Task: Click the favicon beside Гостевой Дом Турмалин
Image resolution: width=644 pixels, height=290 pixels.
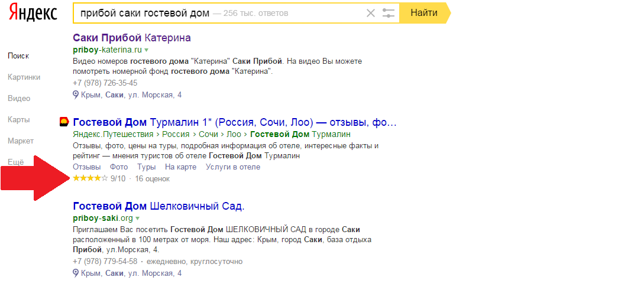Action: (x=64, y=122)
